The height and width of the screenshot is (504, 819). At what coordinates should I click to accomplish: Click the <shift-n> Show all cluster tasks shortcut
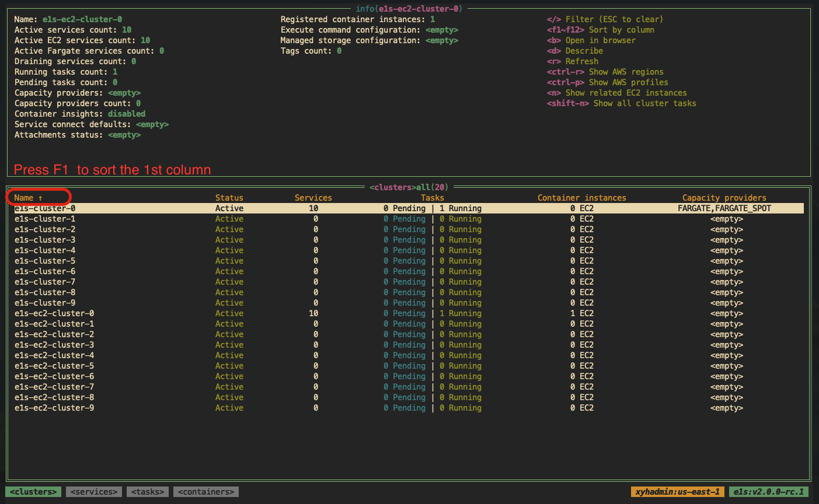pos(622,103)
